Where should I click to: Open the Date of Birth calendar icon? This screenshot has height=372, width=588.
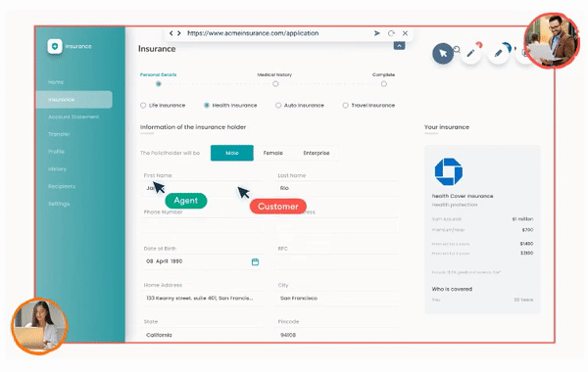tap(255, 261)
